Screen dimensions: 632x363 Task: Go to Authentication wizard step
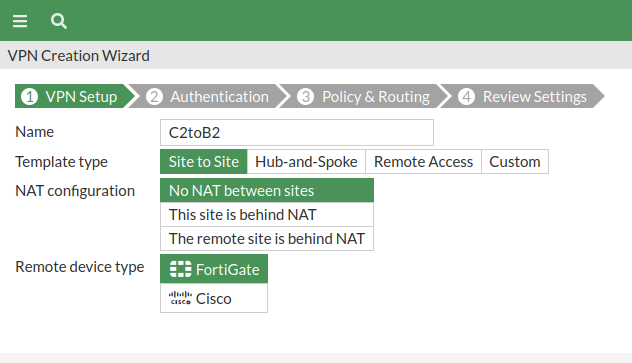[208, 97]
